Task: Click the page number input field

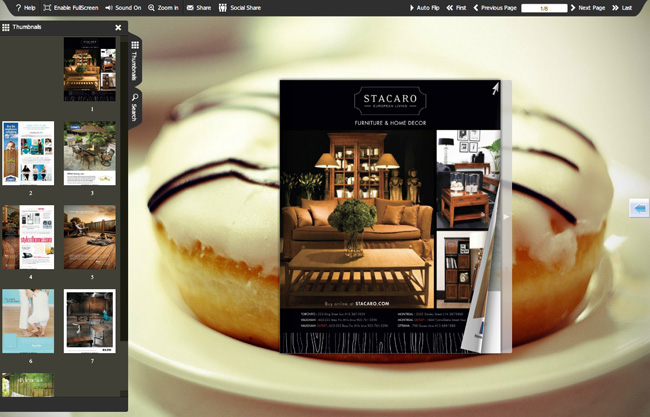Action: (x=544, y=8)
